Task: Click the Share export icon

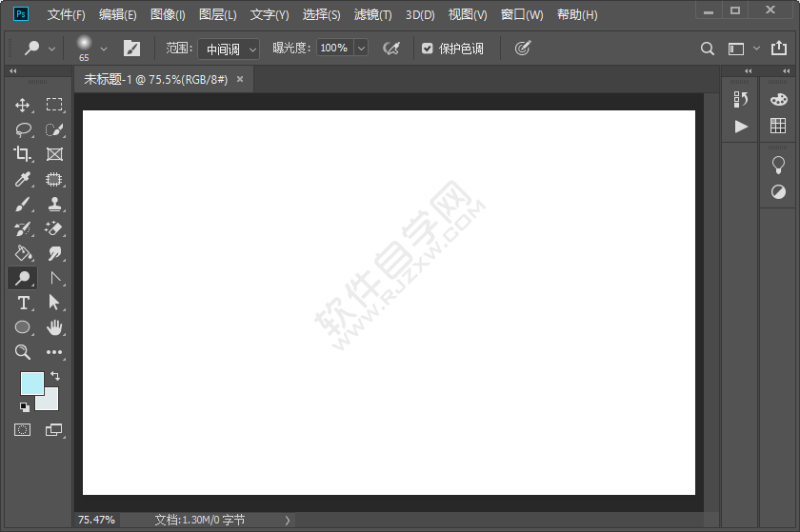Action: (x=779, y=48)
